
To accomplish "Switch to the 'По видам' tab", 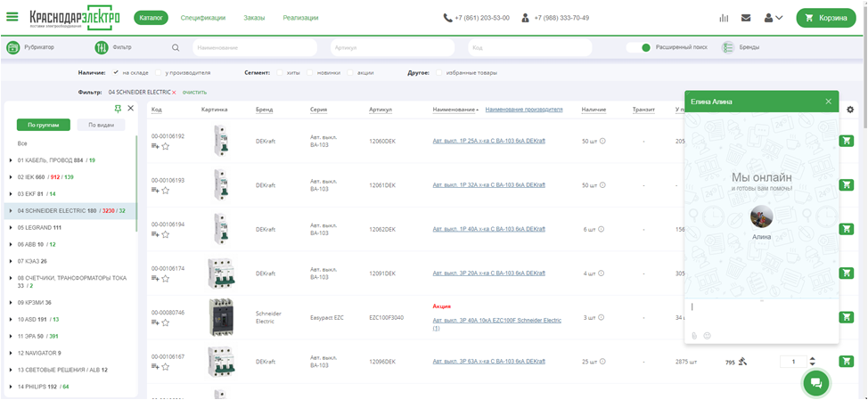I will pyautogui.click(x=100, y=126).
